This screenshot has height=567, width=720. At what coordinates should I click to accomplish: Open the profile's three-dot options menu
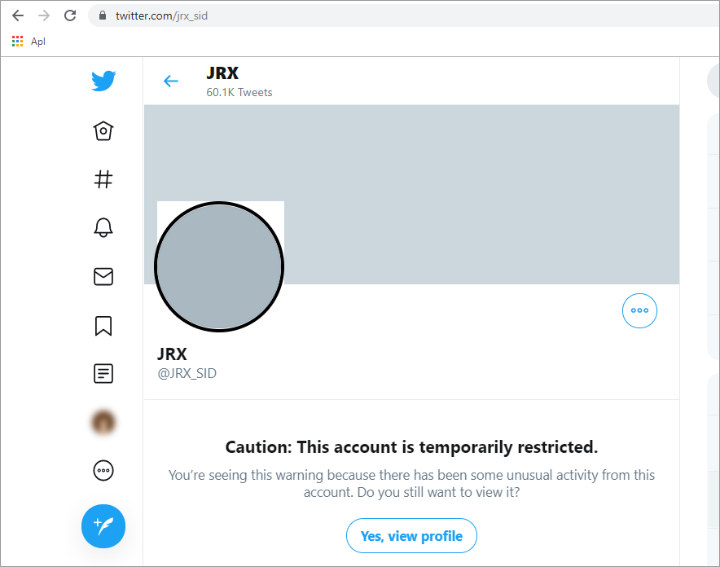point(639,310)
